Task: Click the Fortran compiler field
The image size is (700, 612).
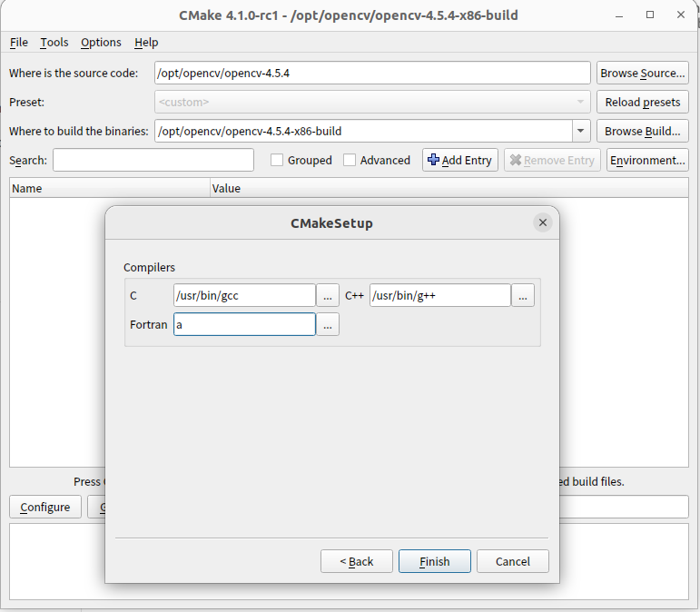Action: coord(244,324)
